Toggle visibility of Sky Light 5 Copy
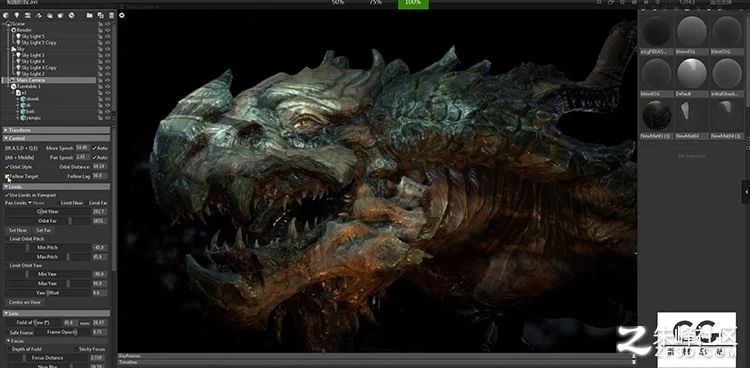Image resolution: width=750 pixels, height=368 pixels. point(108,43)
